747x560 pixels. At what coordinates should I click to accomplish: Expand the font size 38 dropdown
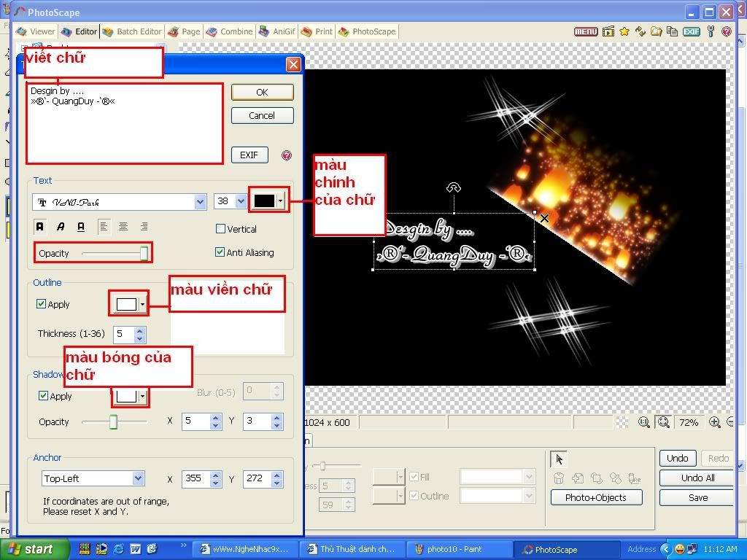(241, 202)
